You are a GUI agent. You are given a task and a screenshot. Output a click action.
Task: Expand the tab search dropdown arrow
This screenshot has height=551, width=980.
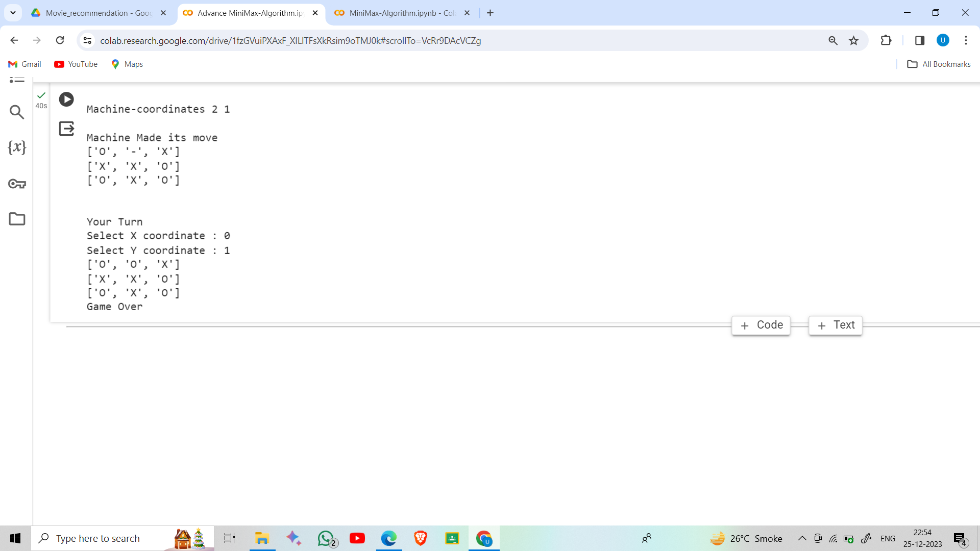[x=13, y=13]
